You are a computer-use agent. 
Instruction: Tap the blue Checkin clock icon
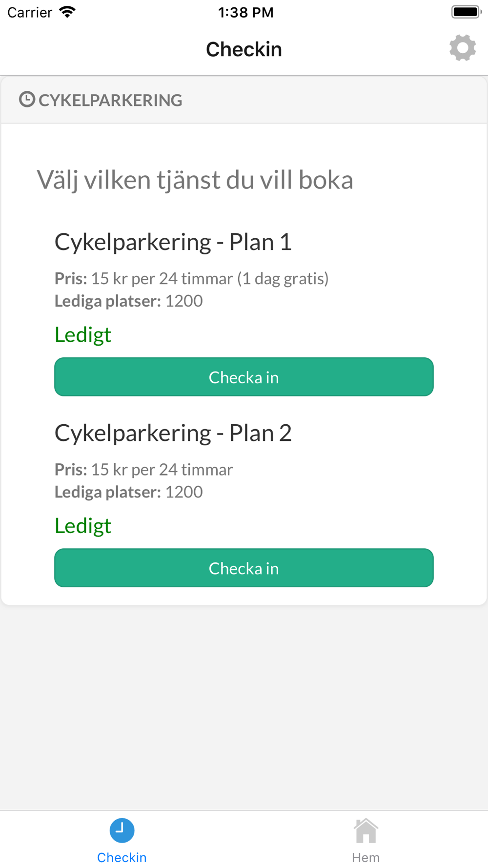point(122,830)
